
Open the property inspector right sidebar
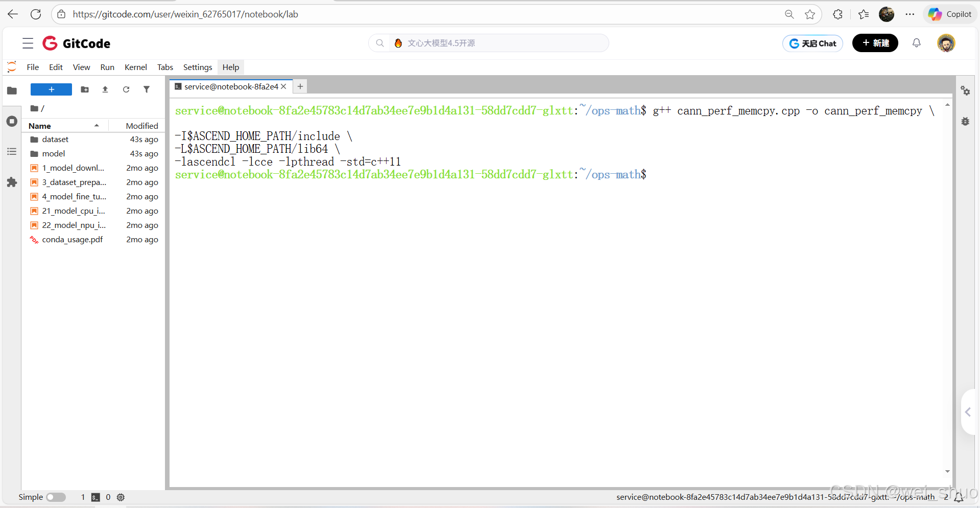click(x=965, y=90)
